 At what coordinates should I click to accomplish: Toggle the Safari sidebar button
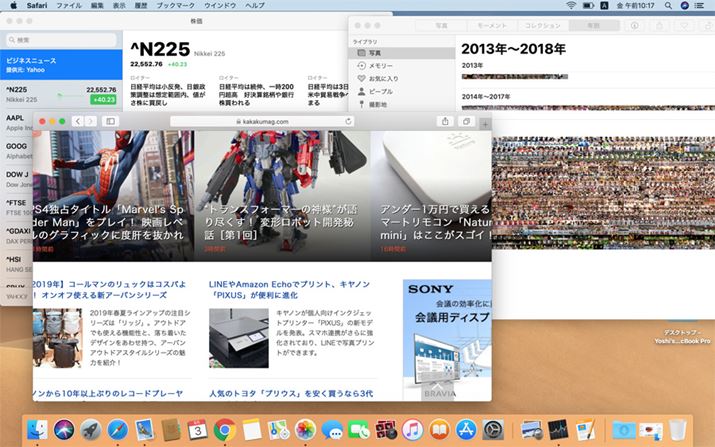pos(110,121)
